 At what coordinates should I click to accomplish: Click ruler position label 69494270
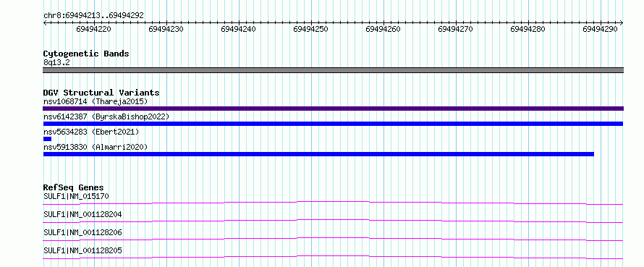[x=455, y=29]
